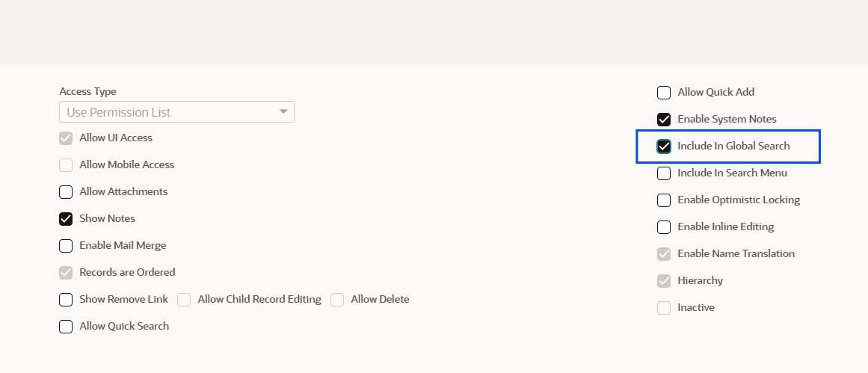
Task: Enable the Allow Quick Add checkbox
Action: click(x=664, y=93)
